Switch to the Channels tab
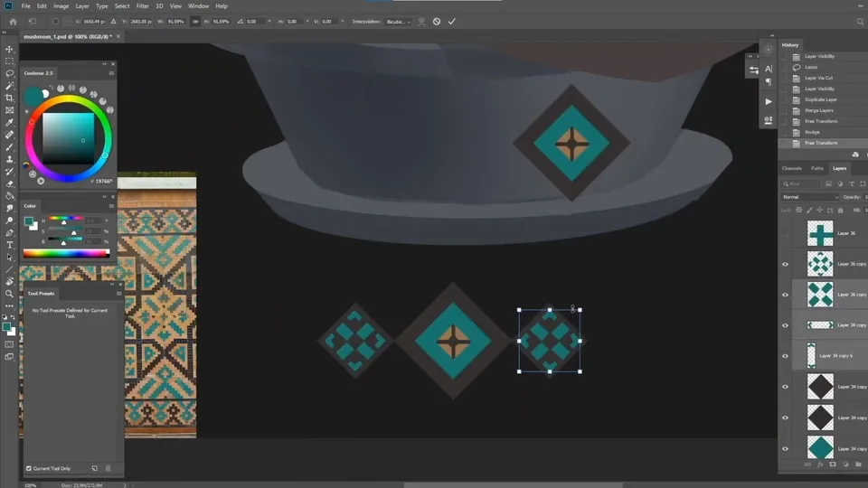The height and width of the screenshot is (488, 868). [x=792, y=168]
